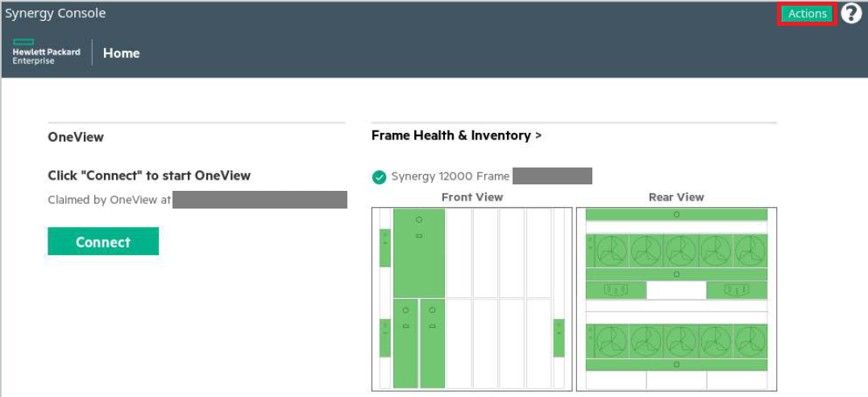Select the upper green appliance module on Front View's left edge
This screenshot has height=397, width=868.
coord(384,248)
